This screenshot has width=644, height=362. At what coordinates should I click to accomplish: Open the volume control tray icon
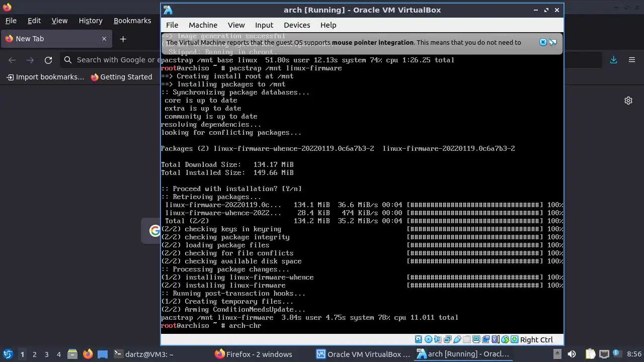572,354
